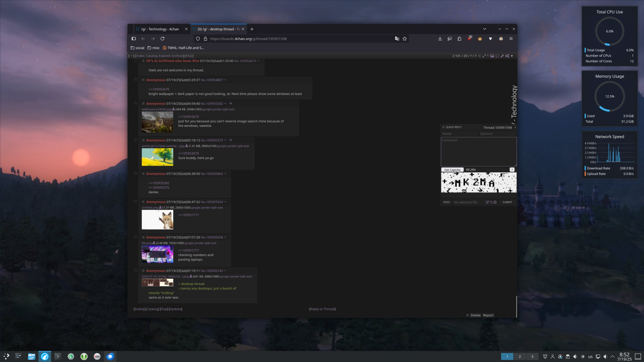This screenshot has width=644, height=362.
Task: Check the checkbox on post No.105955924
Action: pos(143,202)
